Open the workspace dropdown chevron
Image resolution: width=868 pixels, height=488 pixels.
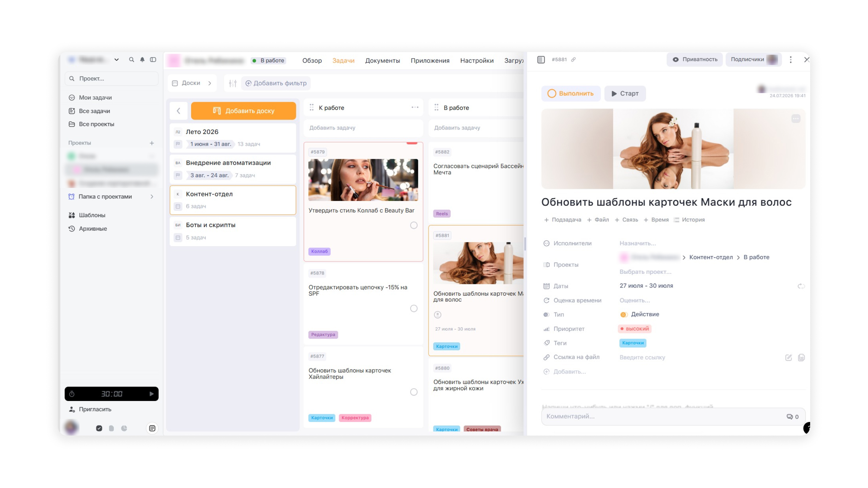117,60
